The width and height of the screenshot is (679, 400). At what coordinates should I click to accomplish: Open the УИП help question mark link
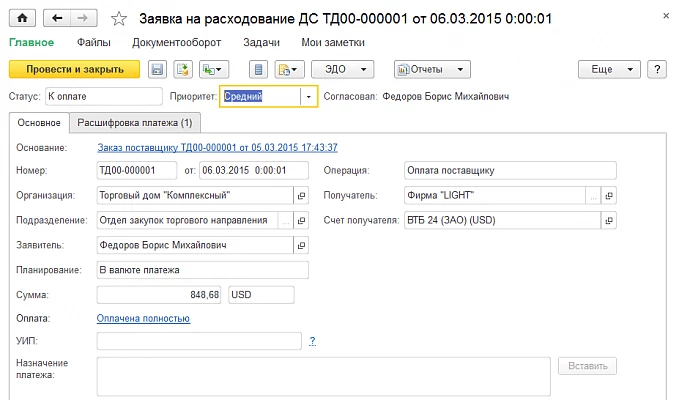point(312,341)
